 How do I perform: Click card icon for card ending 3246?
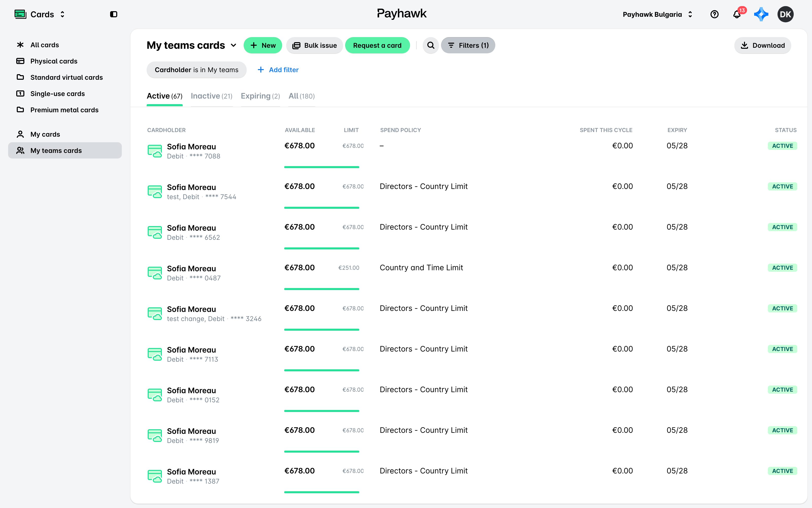point(155,313)
